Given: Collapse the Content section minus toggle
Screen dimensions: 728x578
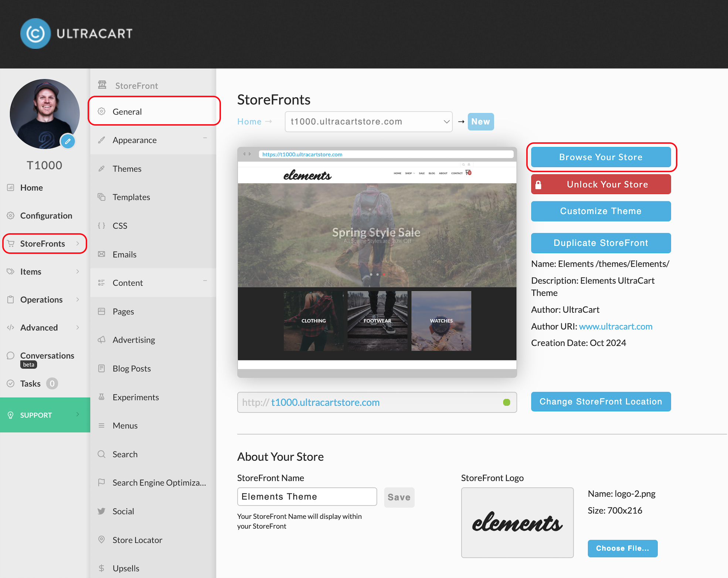Looking at the screenshot, I should [x=205, y=280].
